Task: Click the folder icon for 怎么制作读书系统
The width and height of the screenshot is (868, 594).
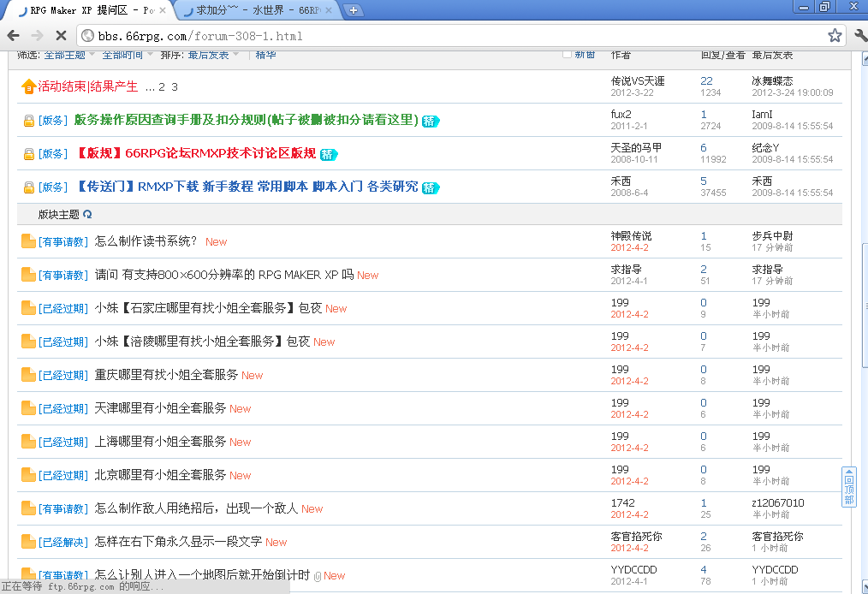Action: tap(28, 241)
